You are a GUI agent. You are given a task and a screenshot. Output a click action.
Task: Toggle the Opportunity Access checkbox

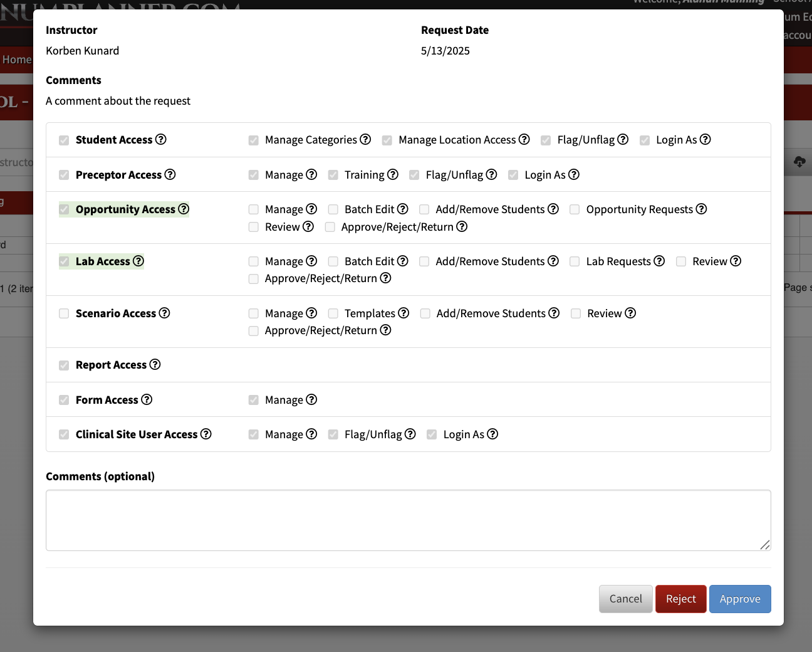(x=64, y=209)
